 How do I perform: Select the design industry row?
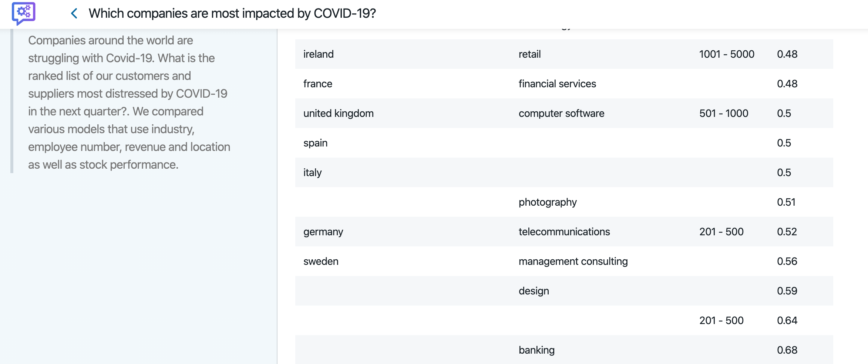click(564, 291)
